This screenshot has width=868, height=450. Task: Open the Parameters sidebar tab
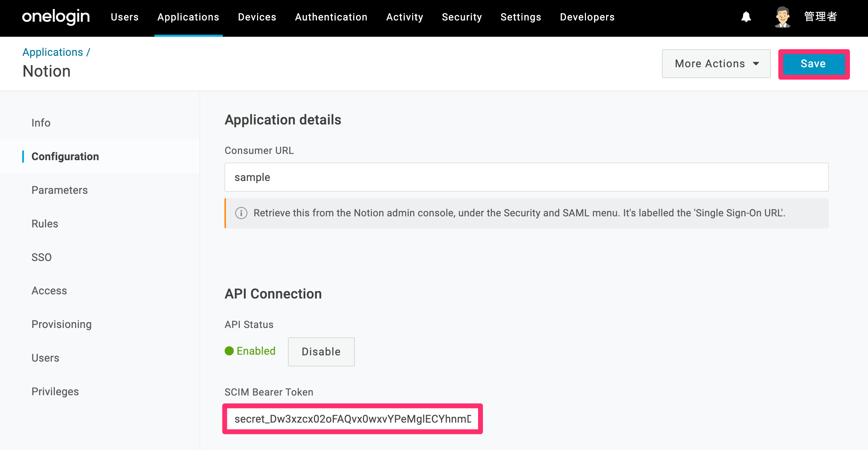59,190
